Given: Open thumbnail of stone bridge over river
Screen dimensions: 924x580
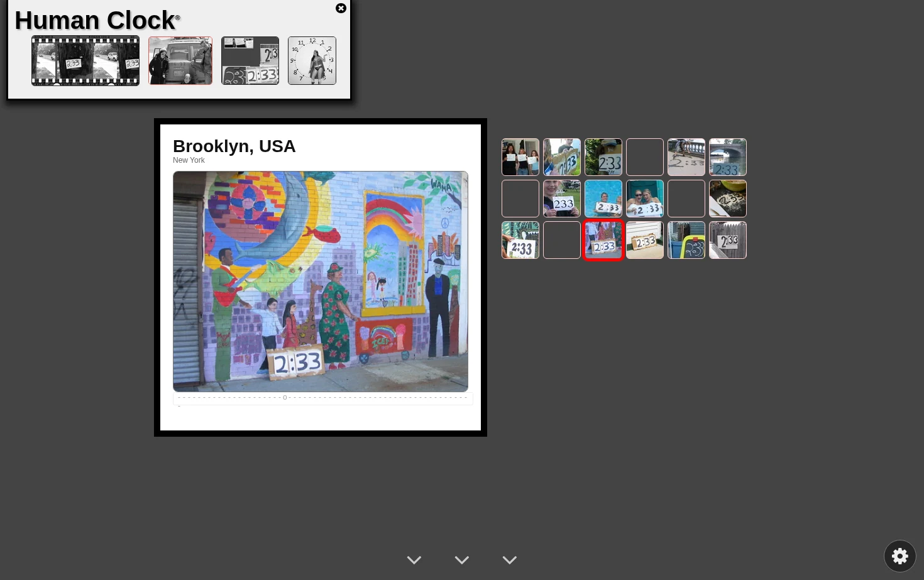Looking at the screenshot, I should pos(728,157).
